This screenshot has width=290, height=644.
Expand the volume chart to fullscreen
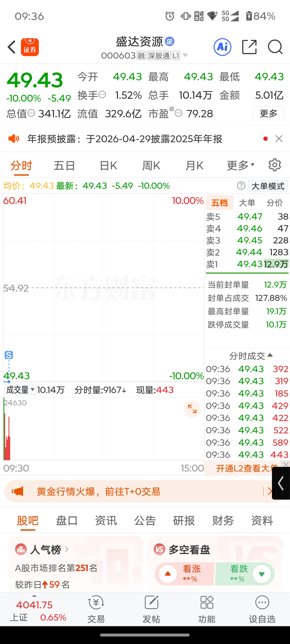(192, 409)
